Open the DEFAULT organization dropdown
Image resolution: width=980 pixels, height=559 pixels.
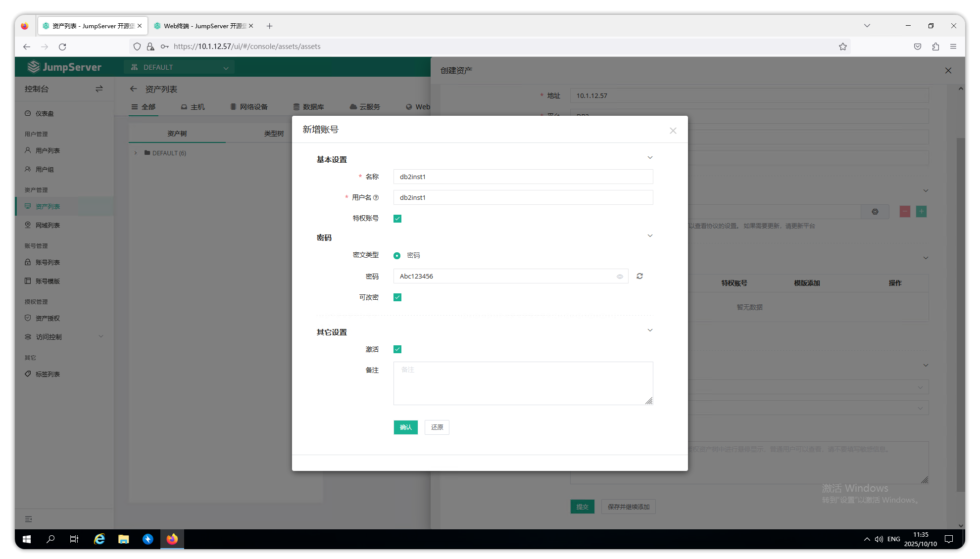179,67
